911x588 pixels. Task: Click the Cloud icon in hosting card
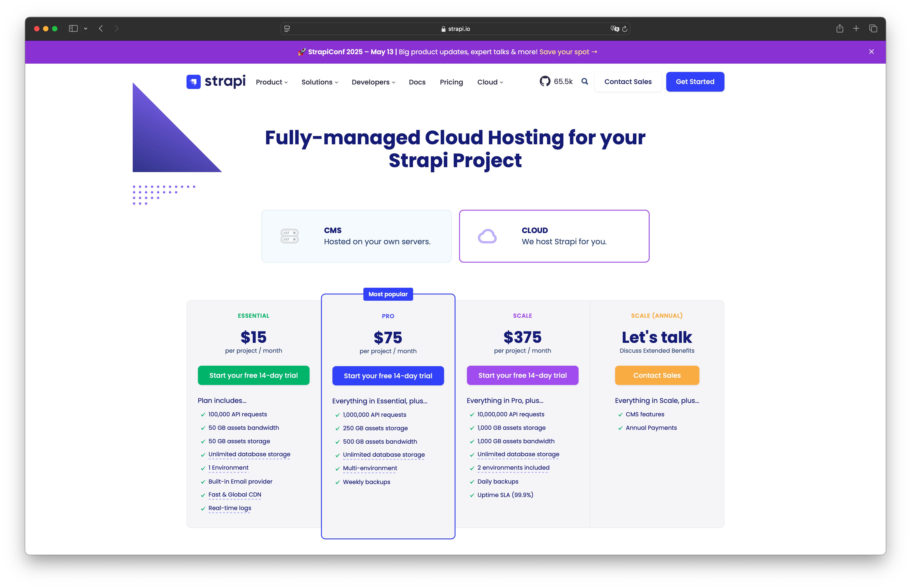pyautogui.click(x=487, y=236)
